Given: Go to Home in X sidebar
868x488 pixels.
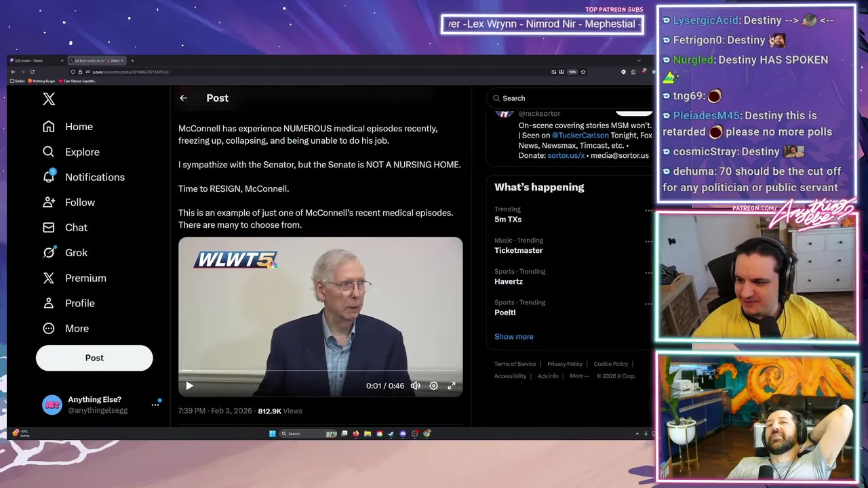Looking at the screenshot, I should point(68,127).
